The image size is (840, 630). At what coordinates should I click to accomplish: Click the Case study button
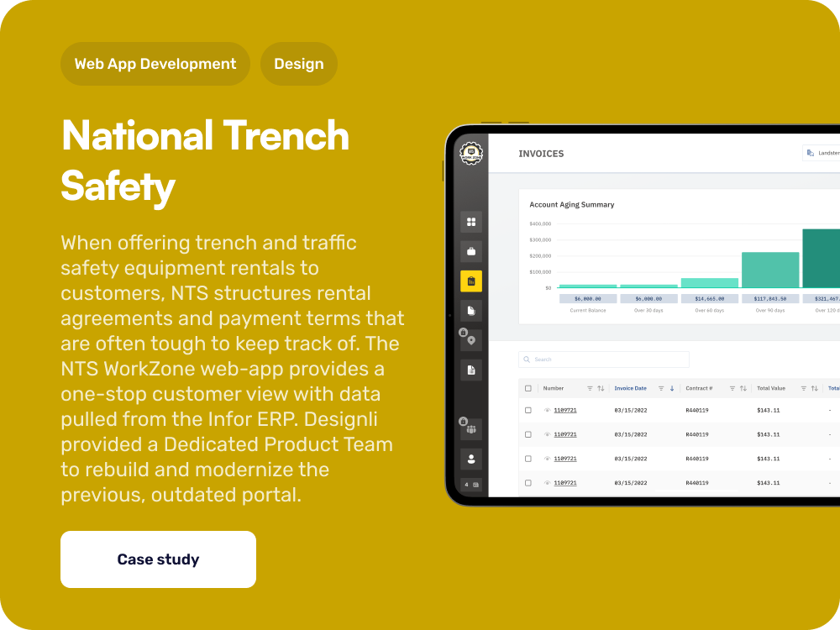click(158, 559)
